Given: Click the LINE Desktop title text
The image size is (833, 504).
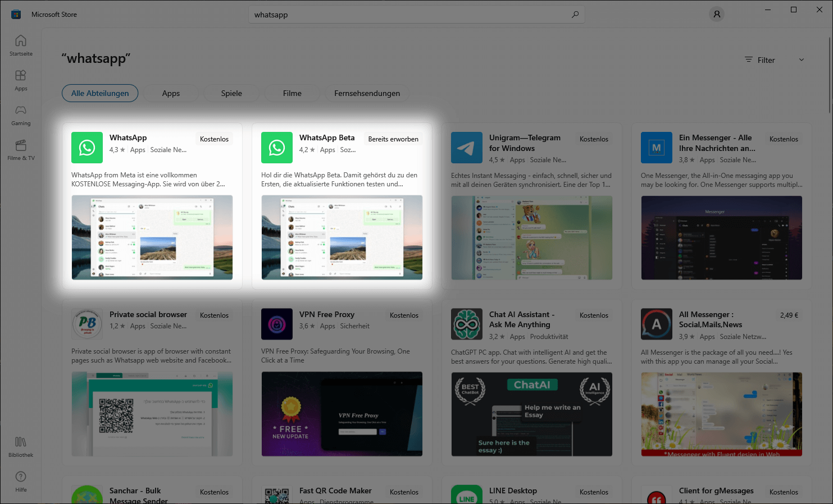Looking at the screenshot, I should tap(513, 491).
